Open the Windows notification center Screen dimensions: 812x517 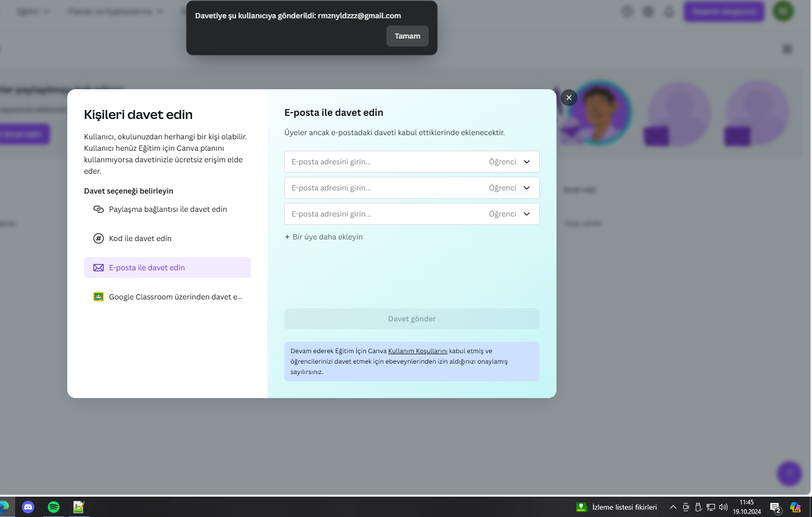775,508
